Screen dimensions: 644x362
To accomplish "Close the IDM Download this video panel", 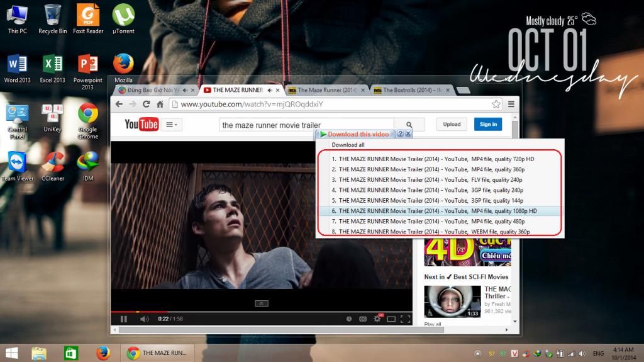I will tap(408, 133).
